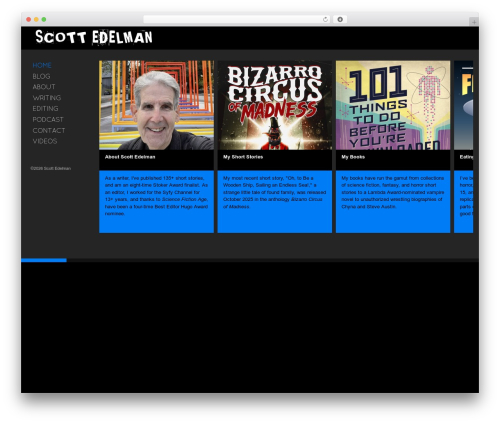The height and width of the screenshot is (423, 500).
Task: Click the green maximize window button
Action: (x=44, y=19)
